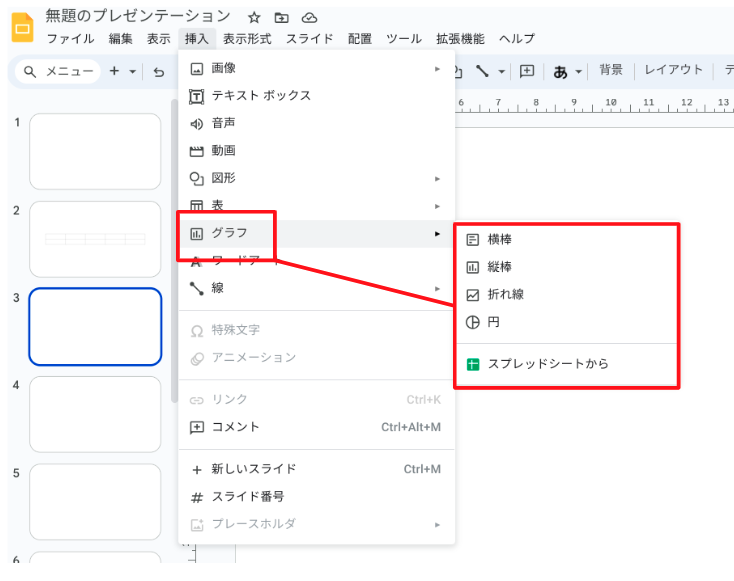Select slide 2 thumbnail with table
This screenshot has height=581, width=734.
tap(95, 239)
